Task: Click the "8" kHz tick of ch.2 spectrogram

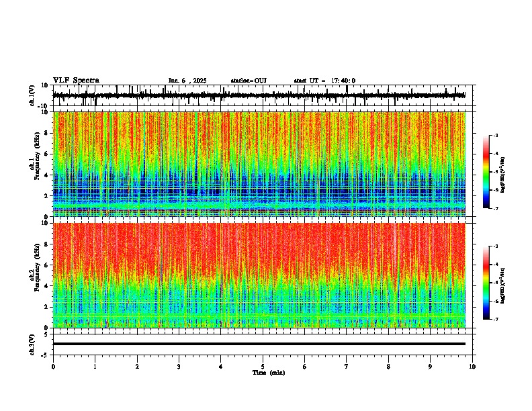Action: (47, 244)
